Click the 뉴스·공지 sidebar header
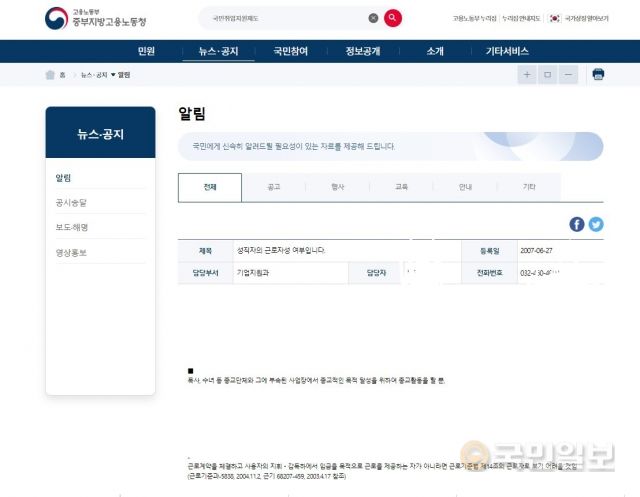The image size is (640, 497). pyautogui.click(x=100, y=133)
